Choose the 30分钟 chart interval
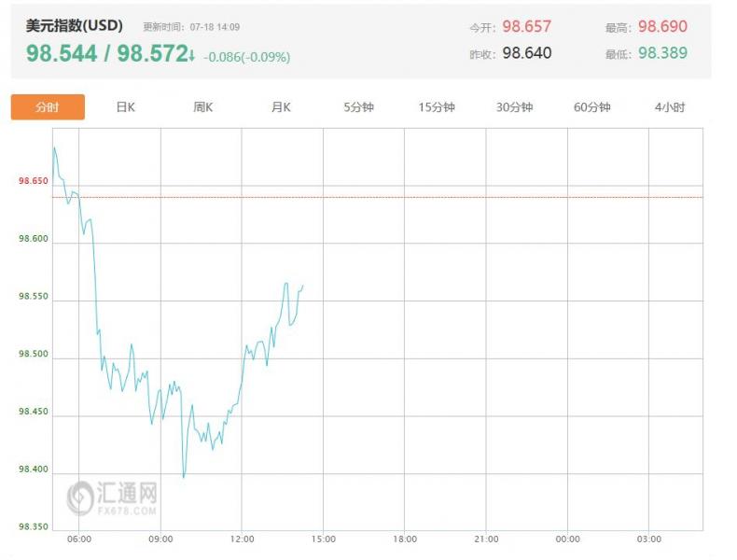The width and height of the screenshot is (737, 560). tap(514, 107)
